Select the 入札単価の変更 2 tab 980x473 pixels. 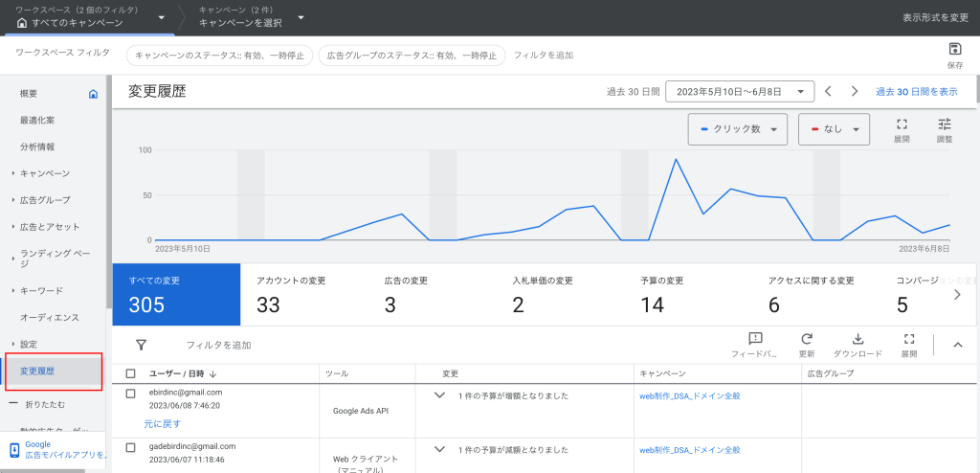(x=561, y=295)
